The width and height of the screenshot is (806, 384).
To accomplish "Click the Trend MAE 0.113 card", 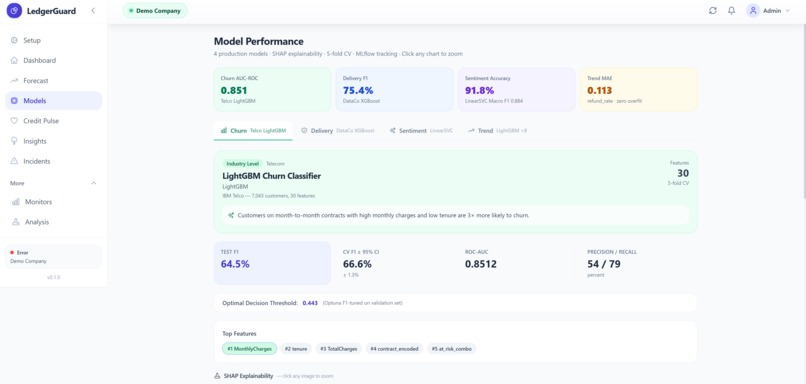I will [x=639, y=89].
